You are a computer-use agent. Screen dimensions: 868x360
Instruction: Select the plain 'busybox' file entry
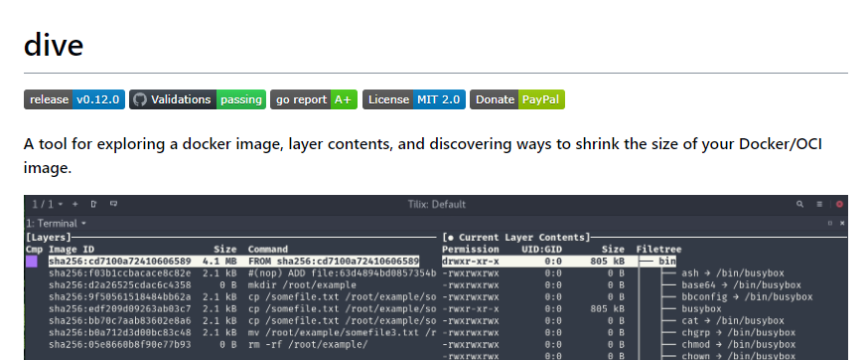click(x=701, y=309)
